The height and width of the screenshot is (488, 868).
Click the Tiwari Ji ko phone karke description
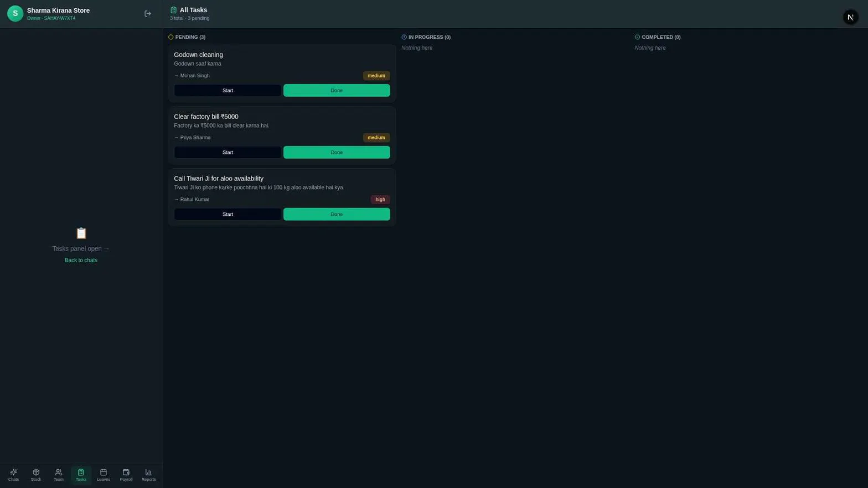click(259, 188)
